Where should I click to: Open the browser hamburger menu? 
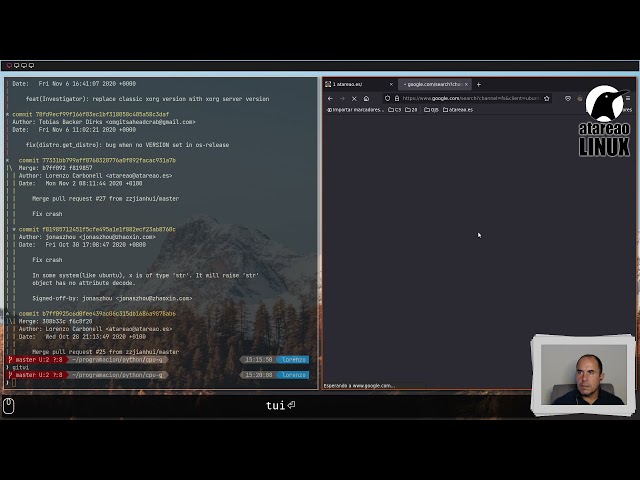click(x=628, y=98)
